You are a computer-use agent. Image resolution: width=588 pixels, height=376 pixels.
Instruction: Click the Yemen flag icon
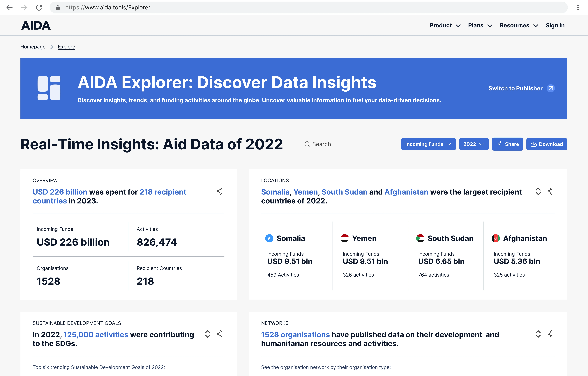345,238
